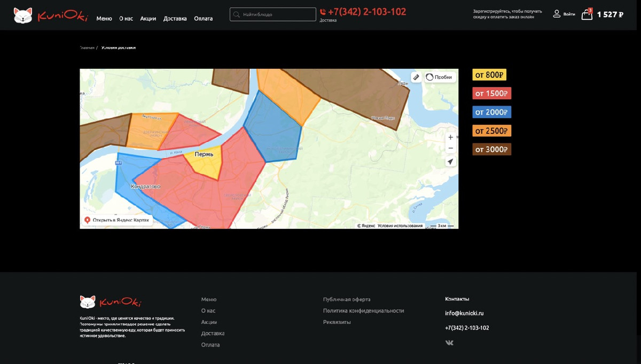Click the map geolocation arrow button
The width and height of the screenshot is (641, 364).
pyautogui.click(x=450, y=162)
